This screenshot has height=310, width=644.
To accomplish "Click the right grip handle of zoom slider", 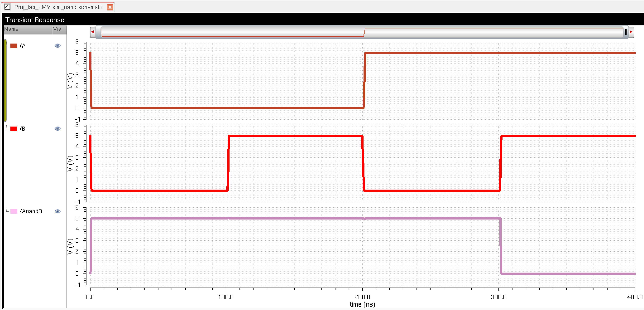I will (x=625, y=32).
